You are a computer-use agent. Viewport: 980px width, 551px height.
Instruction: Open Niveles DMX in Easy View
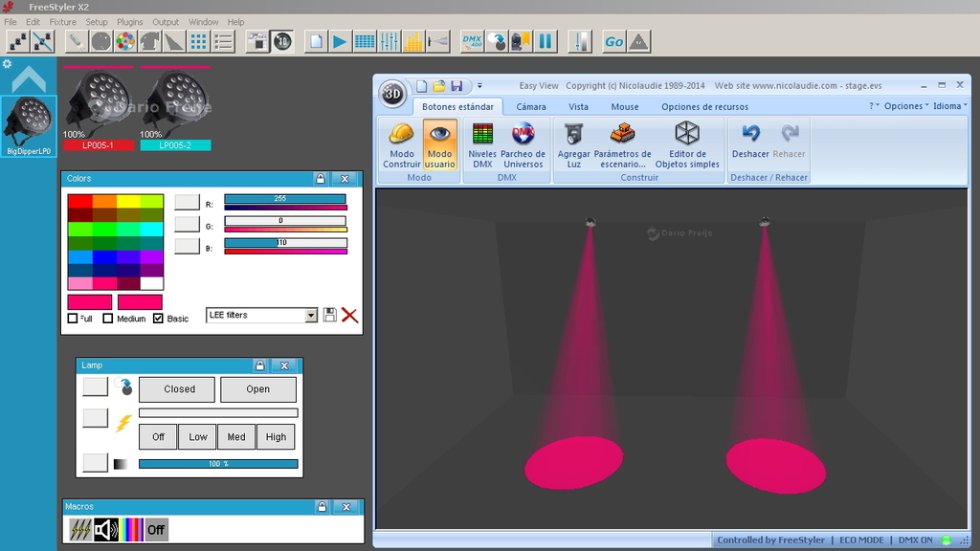pos(482,145)
